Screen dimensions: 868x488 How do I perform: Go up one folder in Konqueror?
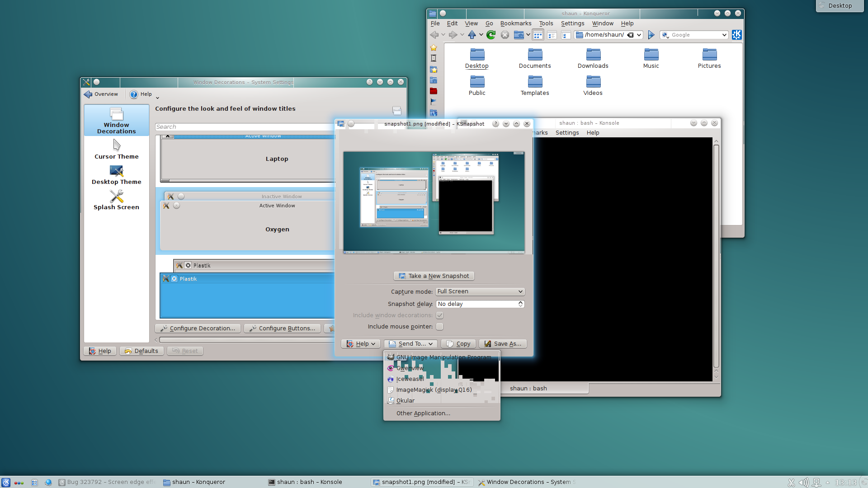pyautogui.click(x=472, y=35)
